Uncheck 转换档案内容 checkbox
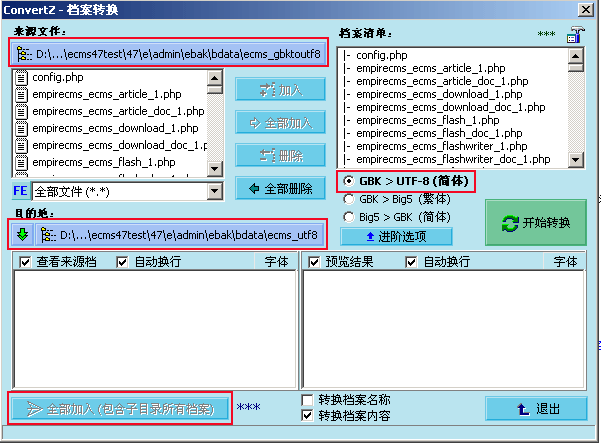The height and width of the screenshot is (444, 601). click(x=308, y=415)
